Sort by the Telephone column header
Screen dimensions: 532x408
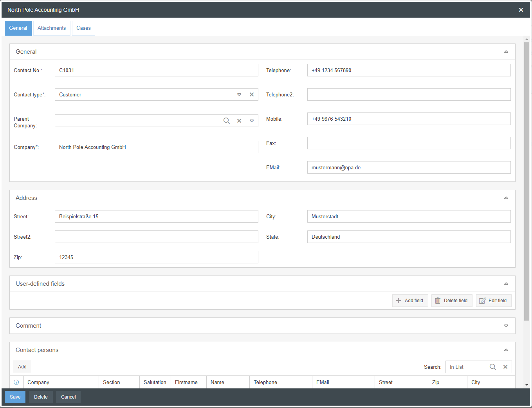click(x=281, y=382)
